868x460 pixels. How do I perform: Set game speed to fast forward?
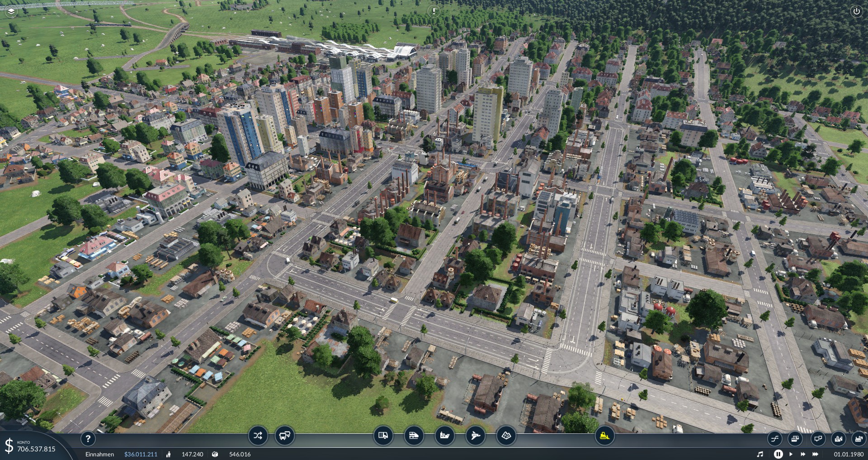[x=803, y=454]
